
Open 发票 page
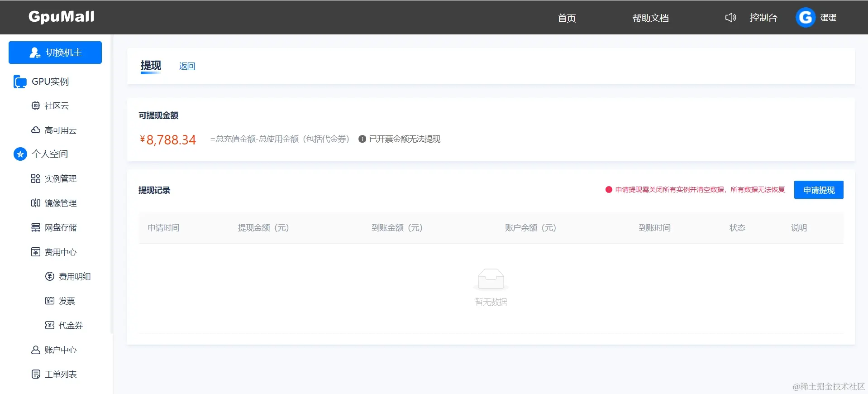click(x=67, y=301)
